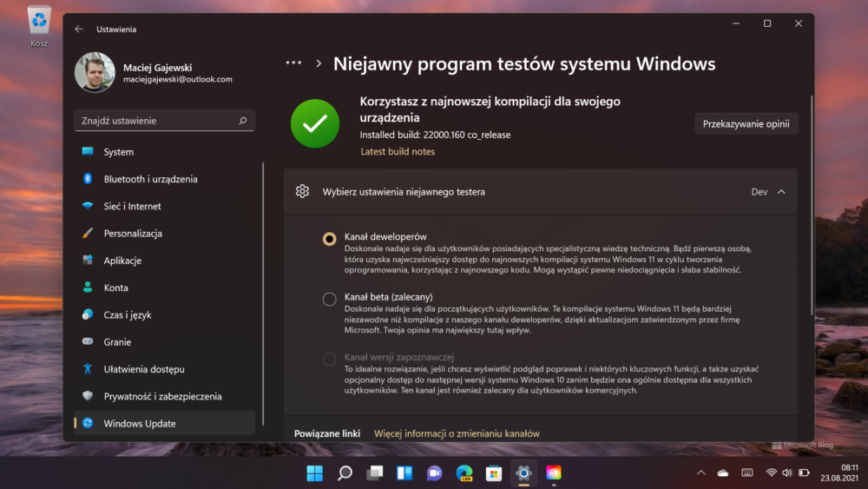Show hidden tray icons chevron
The height and width of the screenshot is (489, 868).
(700, 472)
